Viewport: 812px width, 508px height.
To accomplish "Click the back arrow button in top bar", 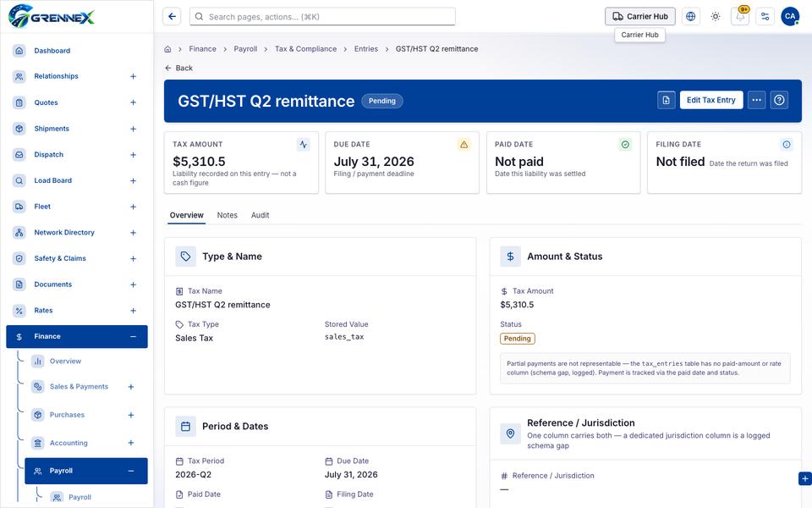I will pos(172,17).
